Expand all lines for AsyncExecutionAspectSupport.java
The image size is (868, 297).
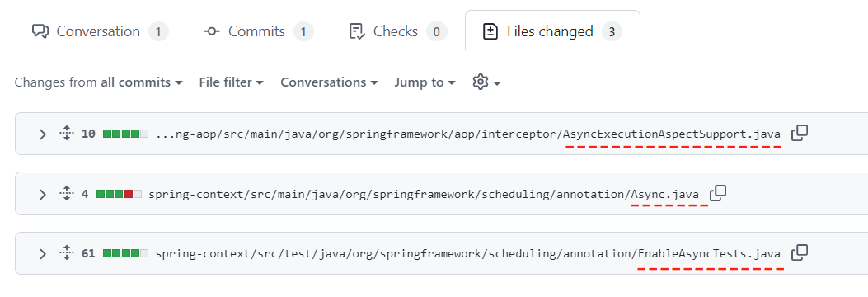(x=66, y=134)
